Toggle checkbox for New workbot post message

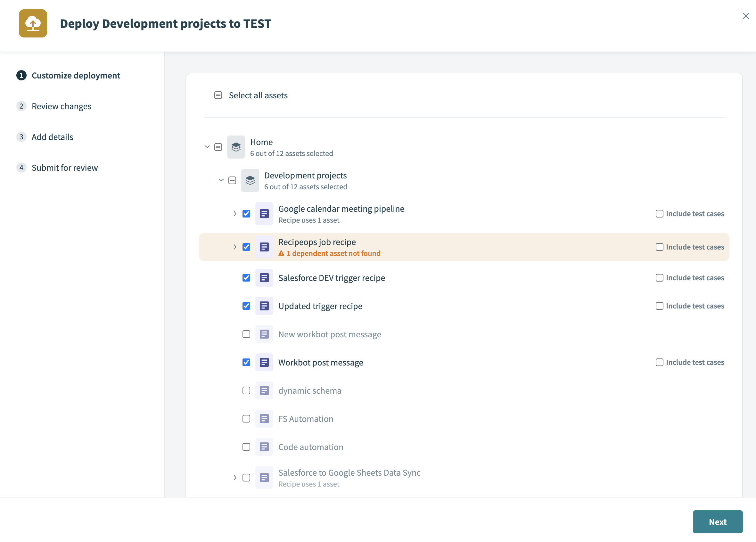click(246, 334)
